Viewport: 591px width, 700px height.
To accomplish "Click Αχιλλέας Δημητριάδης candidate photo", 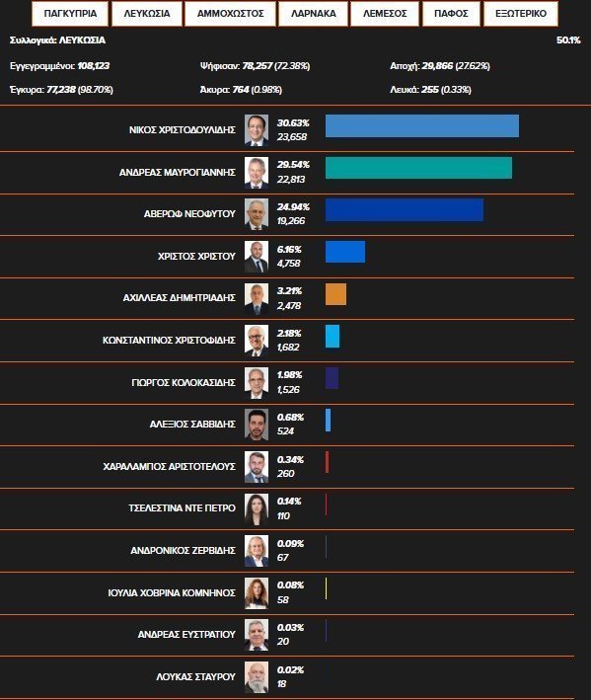I will (257, 299).
